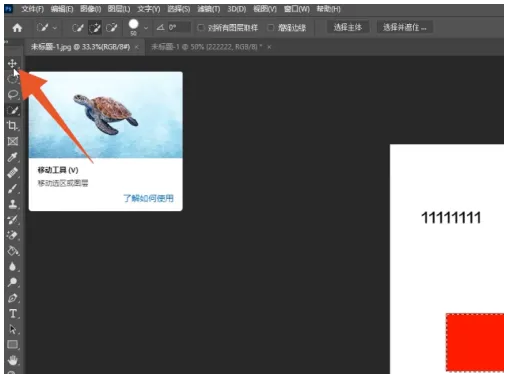Click the red selected square on canvas
Viewport: 508px width, 374px height.
(475, 342)
